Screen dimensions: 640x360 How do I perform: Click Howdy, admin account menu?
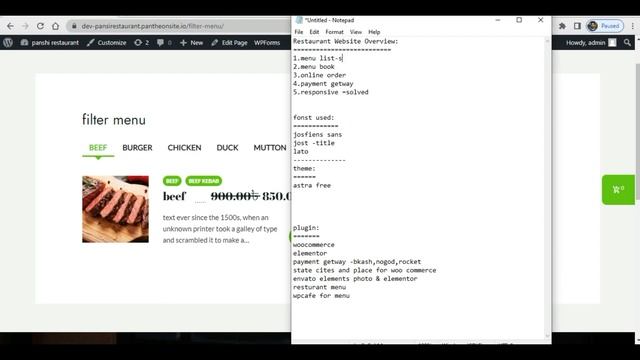(x=591, y=42)
